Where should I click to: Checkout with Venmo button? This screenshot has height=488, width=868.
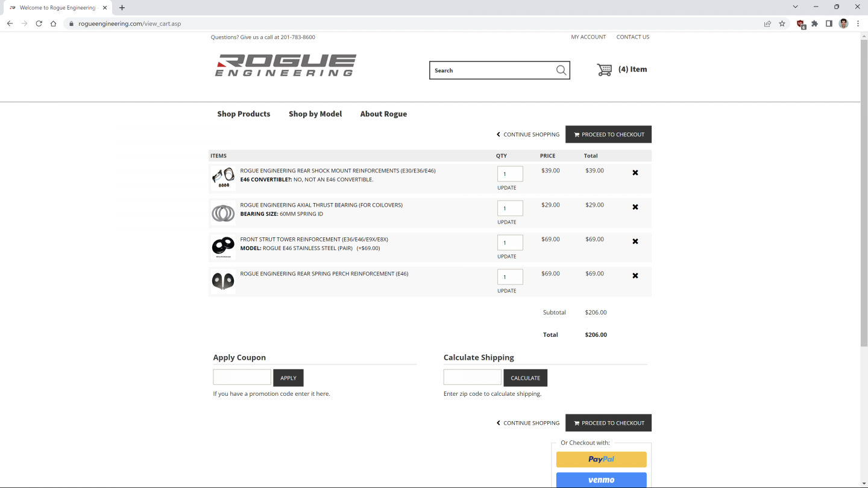[x=601, y=480]
